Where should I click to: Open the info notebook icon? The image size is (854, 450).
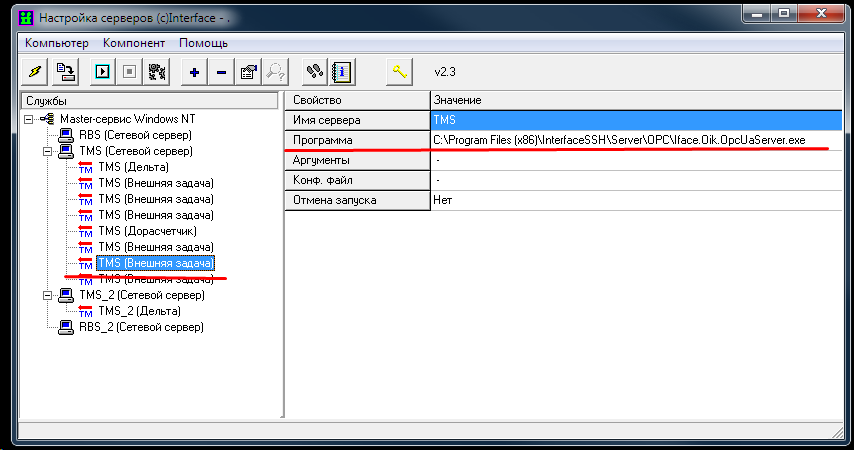click(341, 72)
